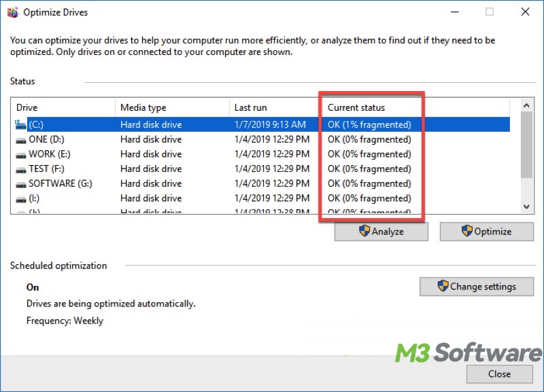Sort list by Drive column header
This screenshot has width=544, height=392.
(x=63, y=107)
